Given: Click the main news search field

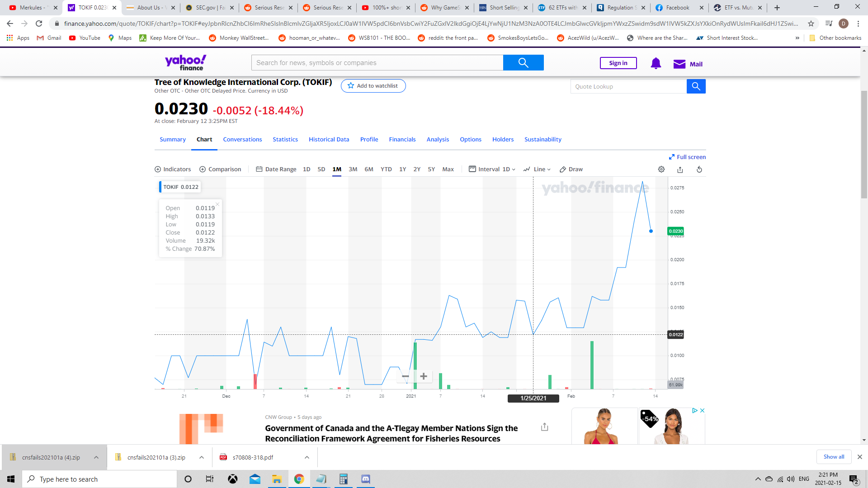Looking at the screenshot, I should pos(377,63).
